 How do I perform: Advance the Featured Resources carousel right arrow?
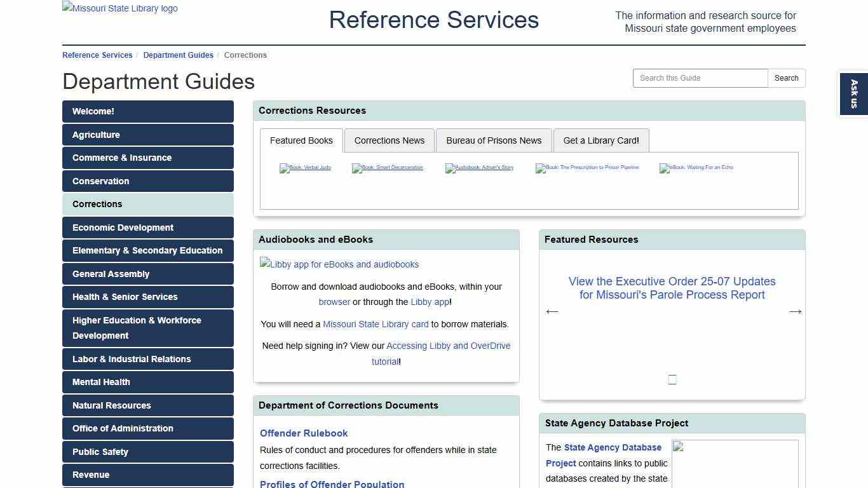(795, 311)
